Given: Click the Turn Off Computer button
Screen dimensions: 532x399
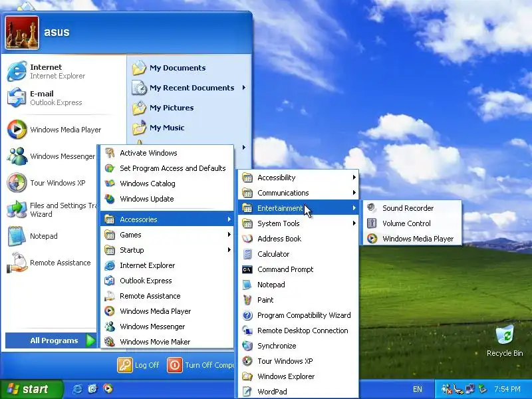Looking at the screenshot, I should point(201,365).
